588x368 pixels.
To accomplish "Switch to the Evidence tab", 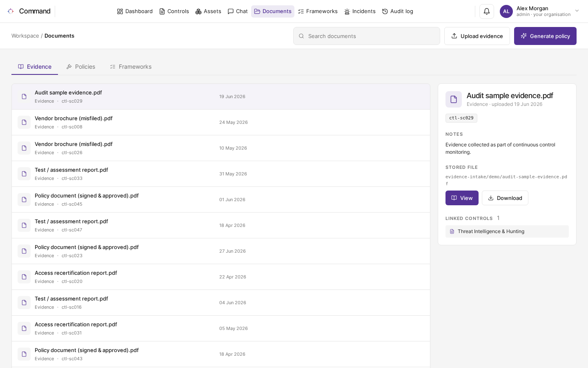I will [x=35, y=67].
